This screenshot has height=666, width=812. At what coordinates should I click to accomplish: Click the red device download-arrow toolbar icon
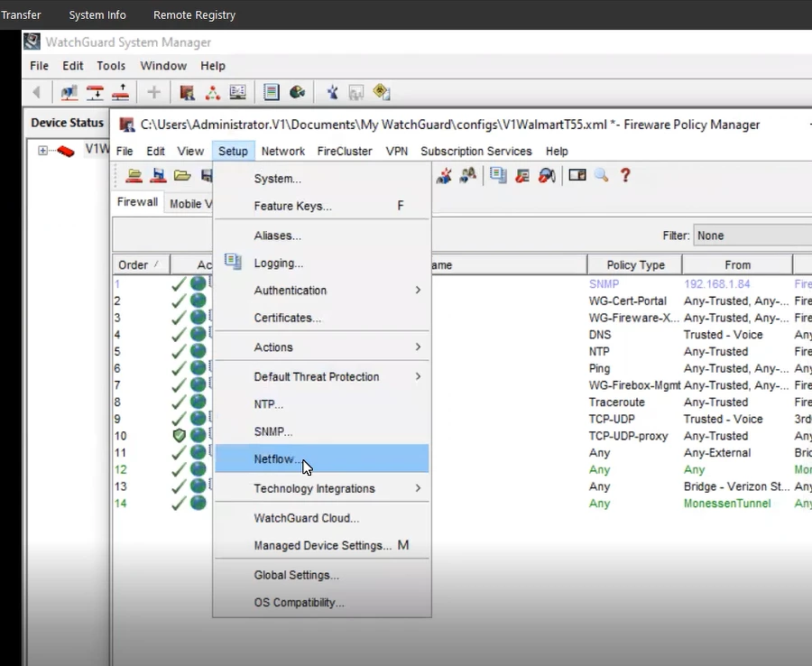coord(95,92)
